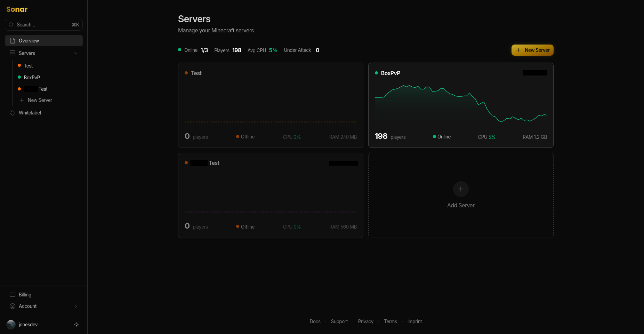Click CPU 5% on BoxPvP card

click(x=486, y=137)
